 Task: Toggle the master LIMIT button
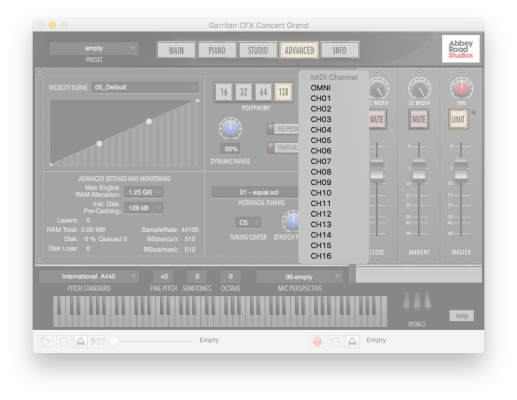tap(458, 119)
